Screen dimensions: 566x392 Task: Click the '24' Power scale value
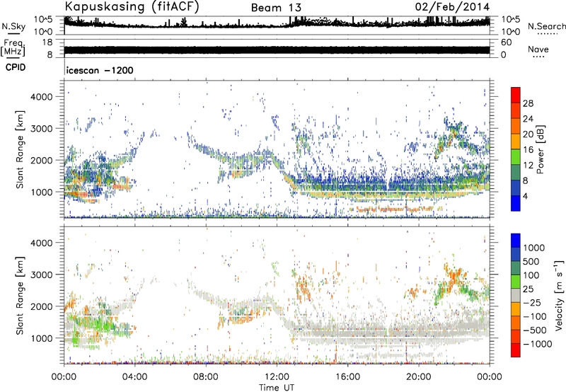point(528,119)
